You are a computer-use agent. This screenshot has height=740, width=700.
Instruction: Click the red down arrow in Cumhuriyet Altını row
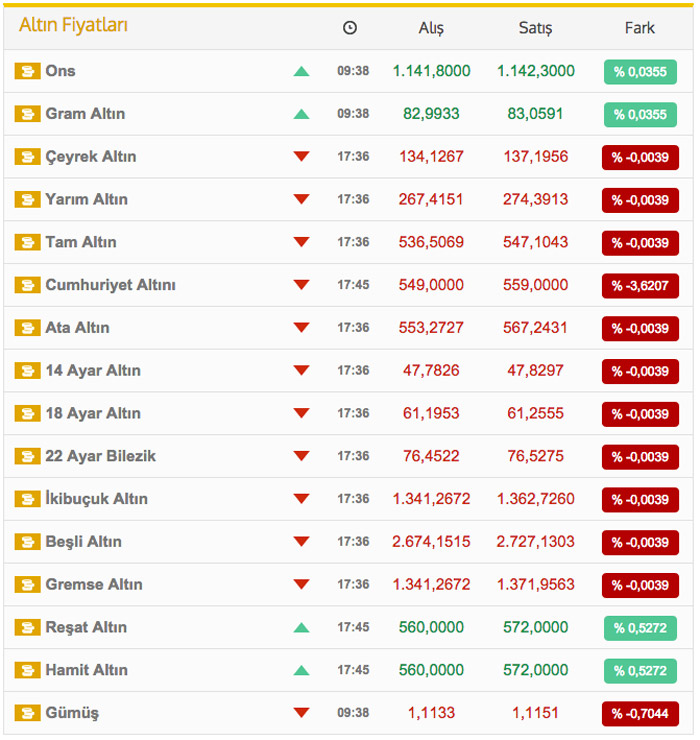(301, 285)
